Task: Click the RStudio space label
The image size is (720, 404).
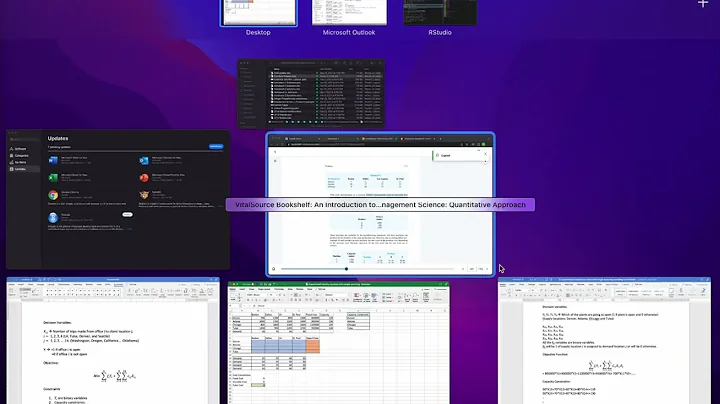Action: click(440, 33)
